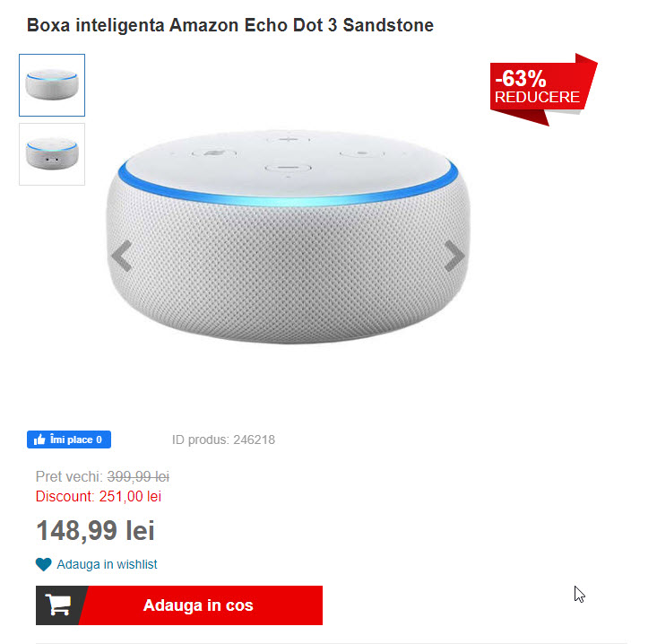This screenshot has width=657, height=644.
Task: Click the red Discount 251,00 lei text
Action: click(x=99, y=496)
